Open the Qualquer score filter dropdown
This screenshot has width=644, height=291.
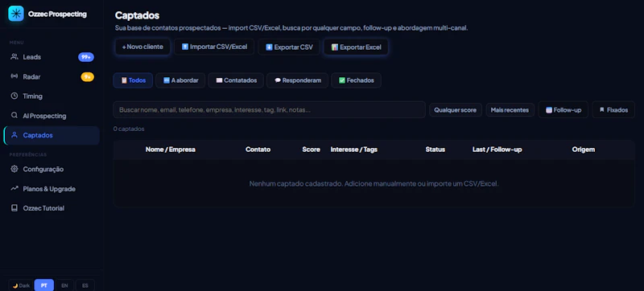(456, 110)
